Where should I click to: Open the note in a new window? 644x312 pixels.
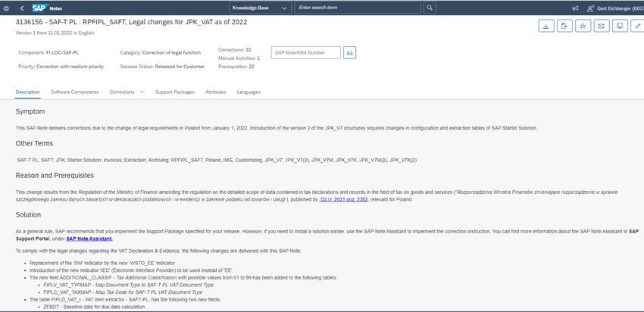pyautogui.click(x=620, y=26)
